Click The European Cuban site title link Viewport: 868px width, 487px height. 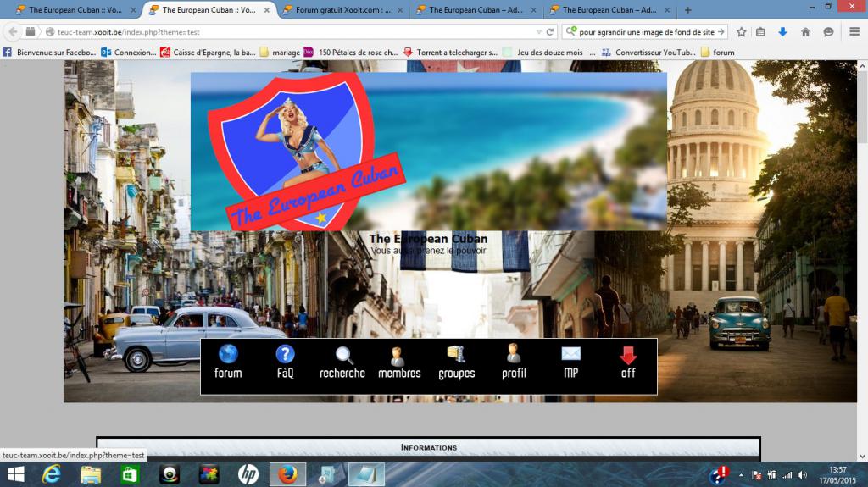(x=428, y=239)
